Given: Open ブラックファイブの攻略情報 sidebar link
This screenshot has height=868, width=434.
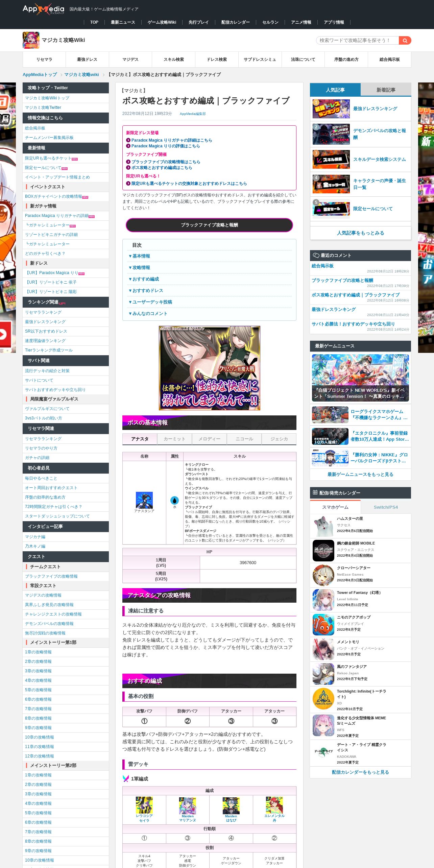Looking at the screenshot, I should coord(51,576).
